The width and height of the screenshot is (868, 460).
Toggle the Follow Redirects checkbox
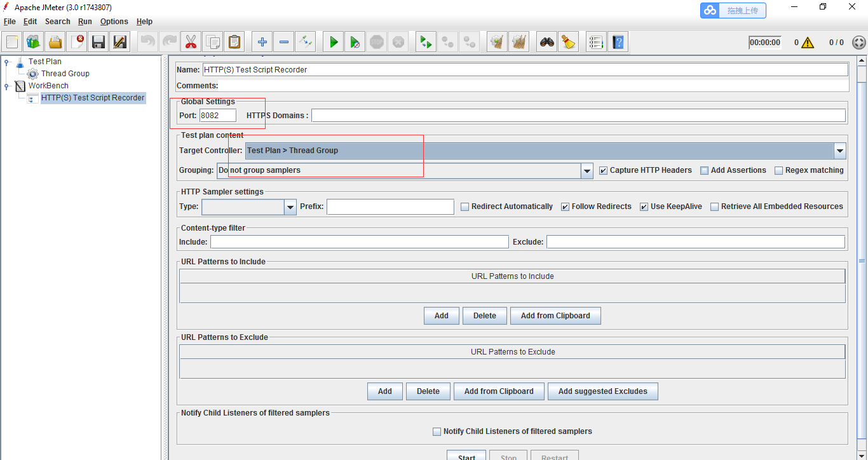click(x=565, y=206)
